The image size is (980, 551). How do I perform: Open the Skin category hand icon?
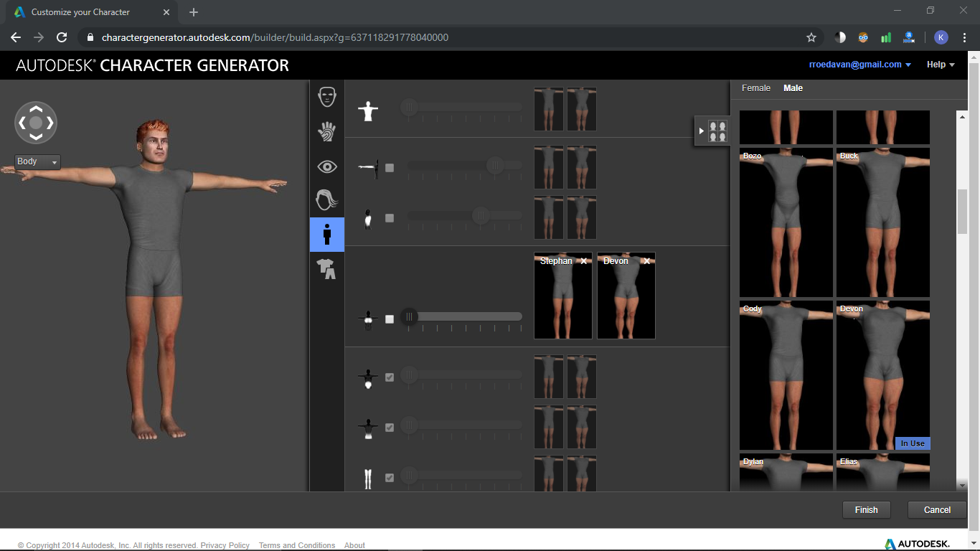pyautogui.click(x=327, y=131)
